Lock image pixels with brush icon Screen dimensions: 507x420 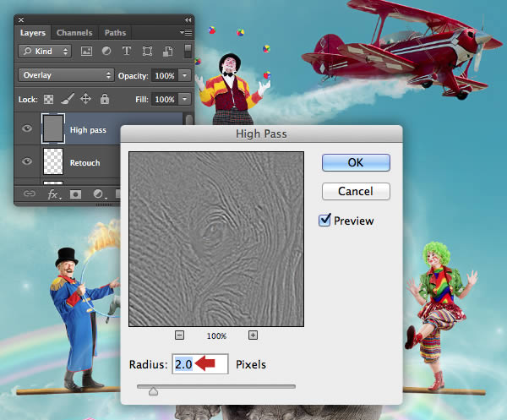(x=68, y=99)
